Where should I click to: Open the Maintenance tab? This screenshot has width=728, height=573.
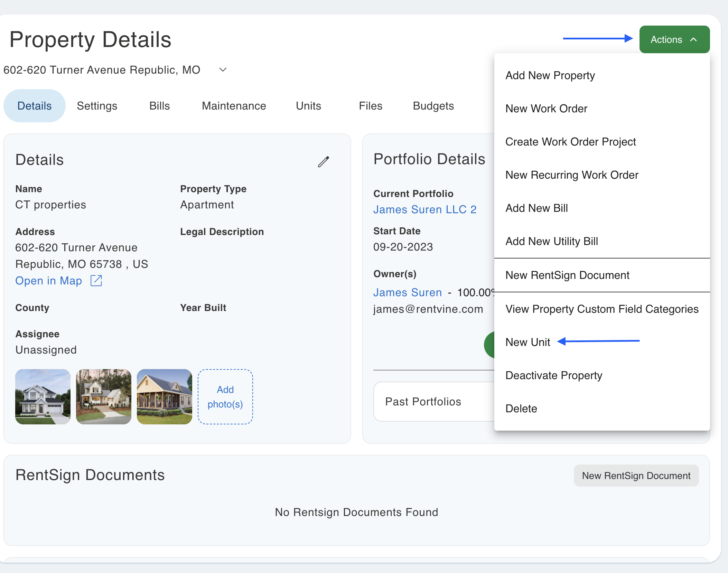pos(234,106)
